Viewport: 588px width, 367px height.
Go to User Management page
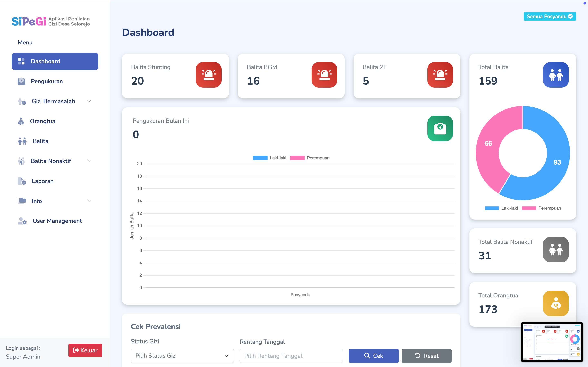pyautogui.click(x=57, y=221)
